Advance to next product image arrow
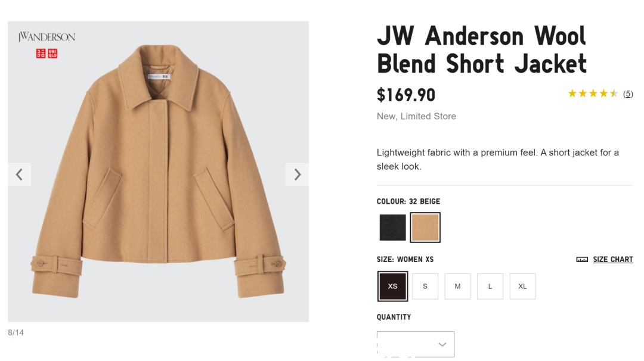Screen dimensions: 644x361 [298, 175]
